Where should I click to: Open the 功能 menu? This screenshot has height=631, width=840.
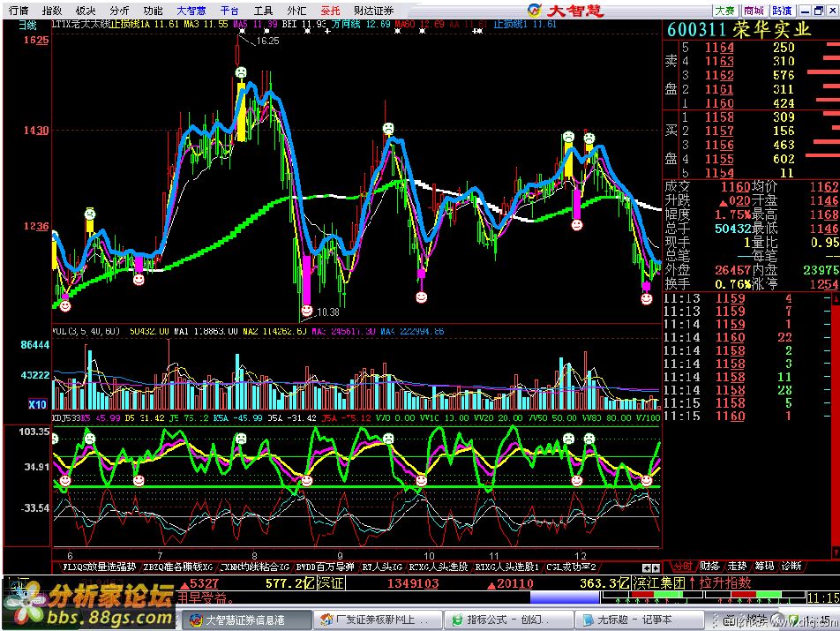pyautogui.click(x=153, y=11)
